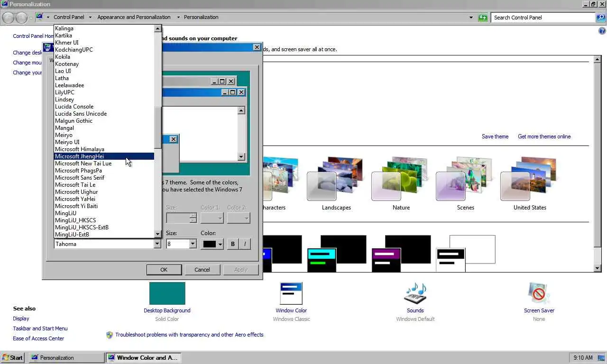Screen dimensions: 607x364
Task: Open the address bar history dropdown
Action: click(x=471, y=18)
